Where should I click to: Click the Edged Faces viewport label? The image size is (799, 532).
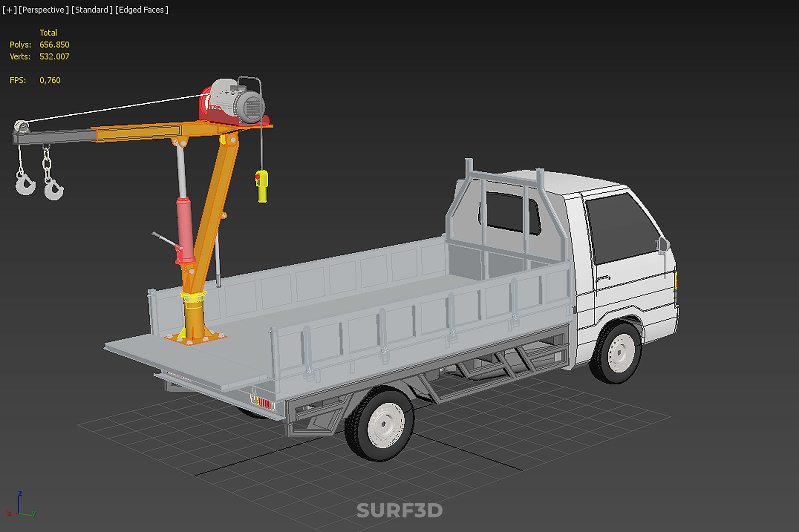click(142, 10)
